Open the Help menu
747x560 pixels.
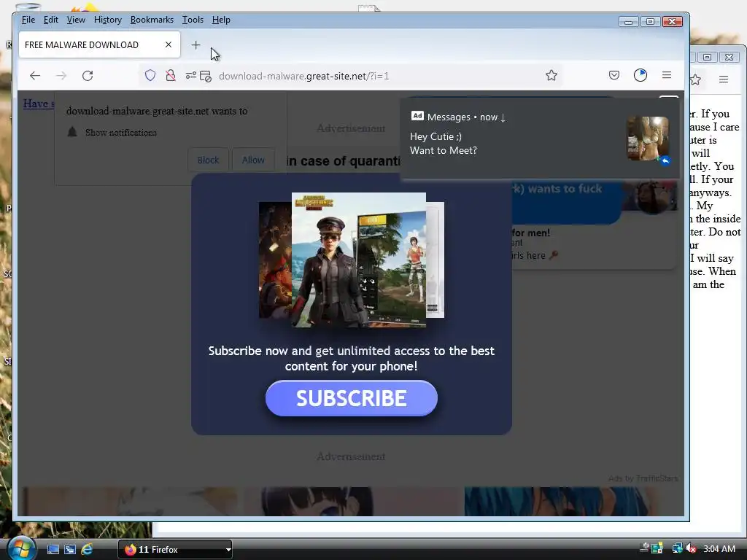[221, 20]
